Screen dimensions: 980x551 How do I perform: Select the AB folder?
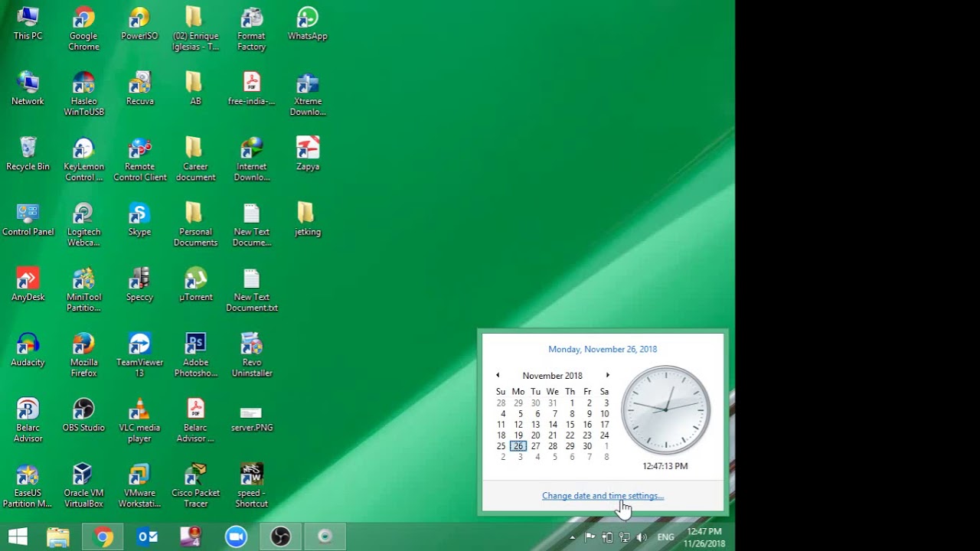coord(195,89)
